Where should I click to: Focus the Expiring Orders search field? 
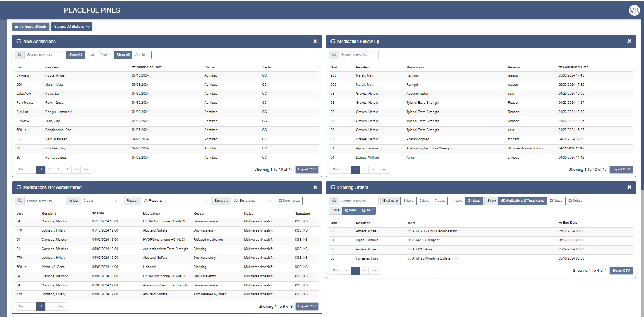[358, 201]
